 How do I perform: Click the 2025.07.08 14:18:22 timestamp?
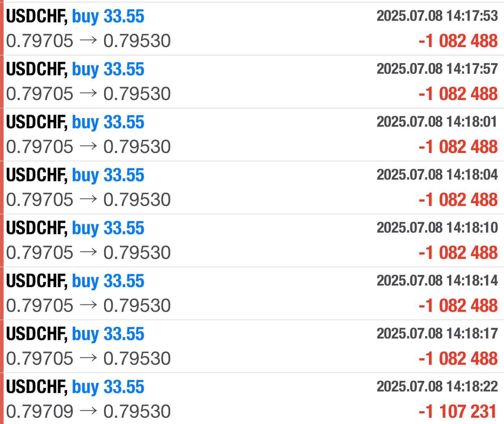click(437, 387)
